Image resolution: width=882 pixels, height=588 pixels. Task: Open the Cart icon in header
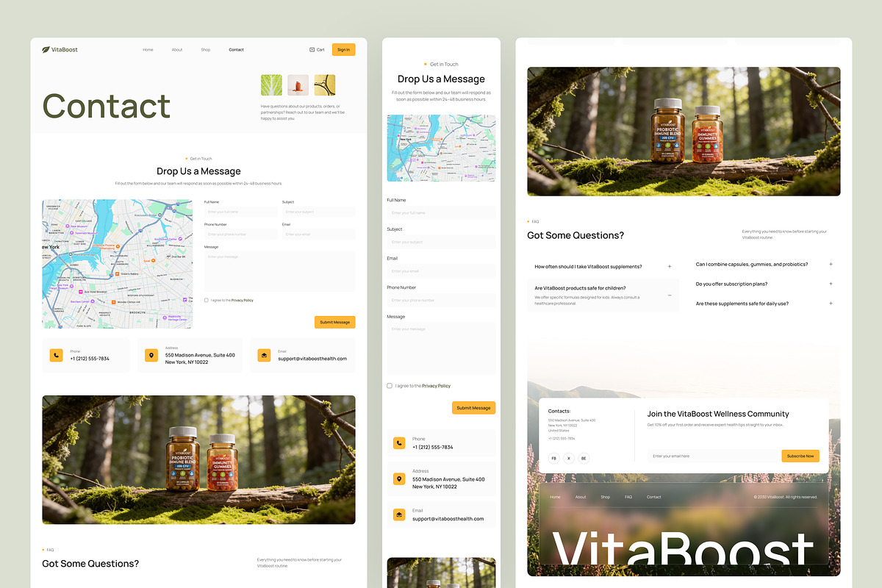[x=317, y=50]
